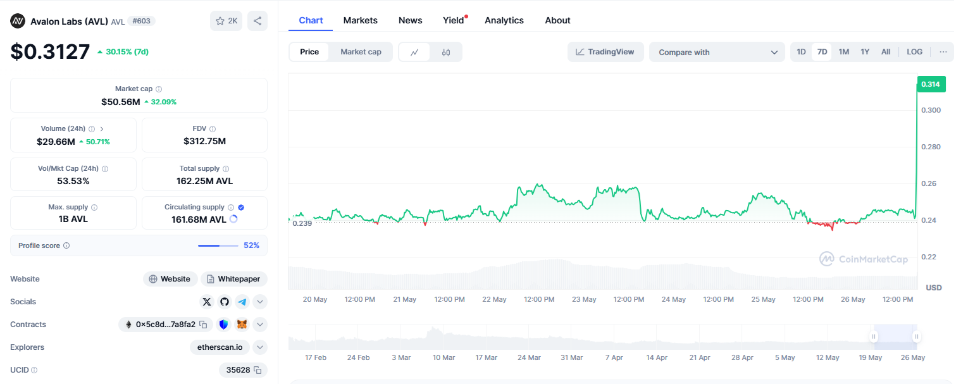Screen dimensions: 980x384
Task: Add Avalon Labs to watchlist via star
Action: tap(226, 21)
